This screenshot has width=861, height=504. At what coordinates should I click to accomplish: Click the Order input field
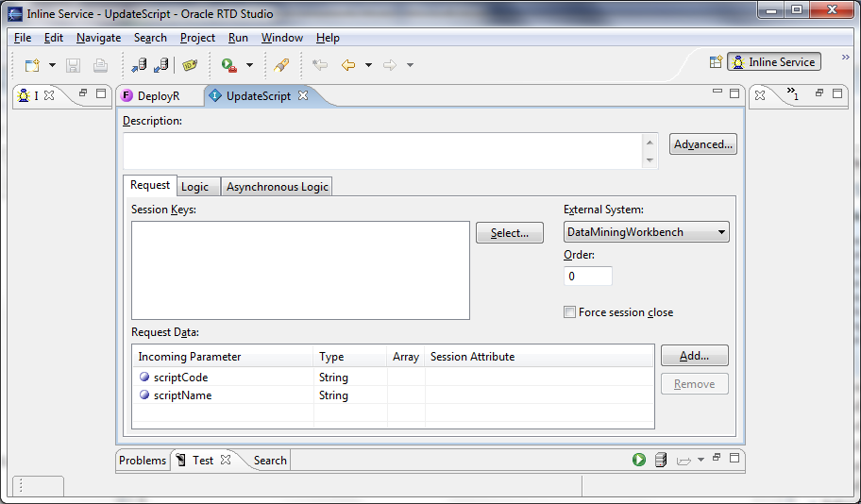(x=587, y=277)
